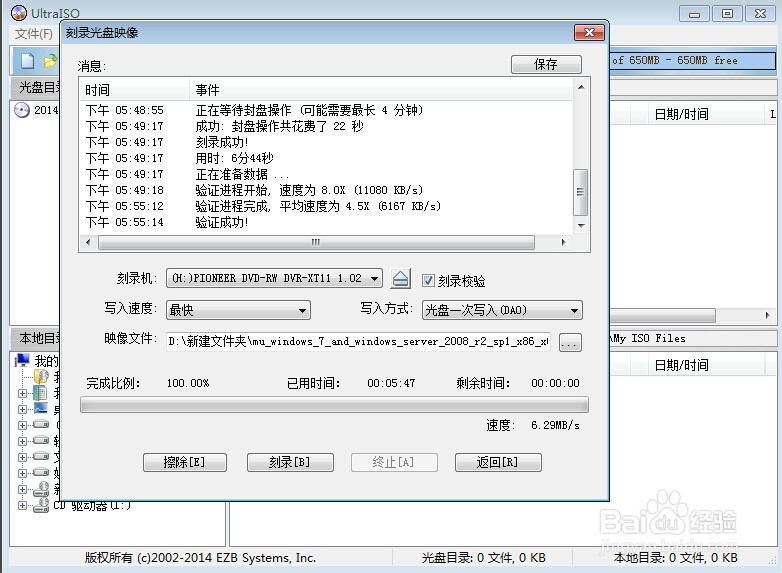The height and width of the screenshot is (573, 782).
Task: Click the Open folder toolbar icon
Action: tap(50, 61)
